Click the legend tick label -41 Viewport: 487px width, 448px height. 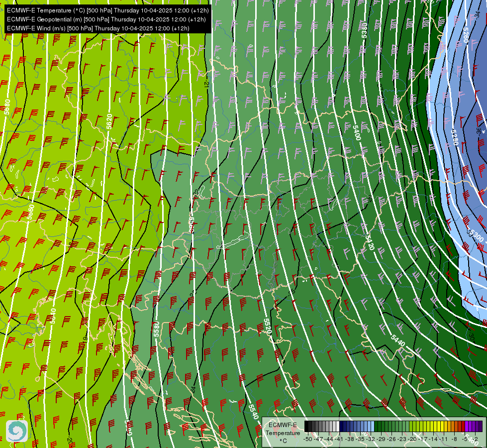pos(339,439)
